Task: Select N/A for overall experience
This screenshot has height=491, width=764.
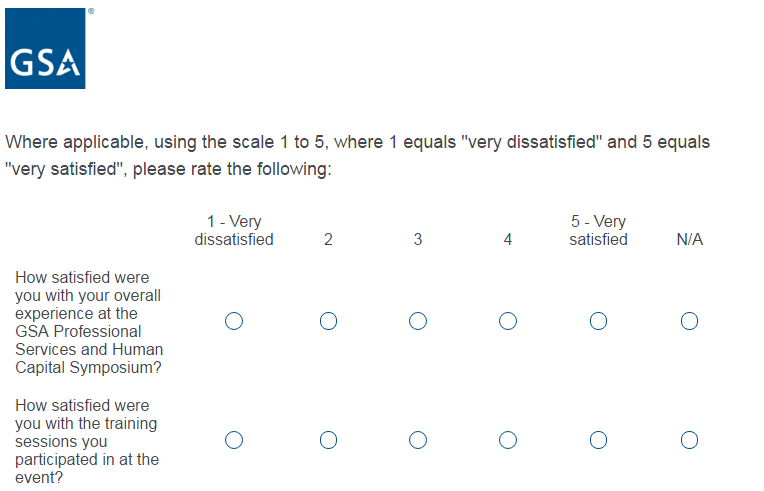Action: [689, 321]
